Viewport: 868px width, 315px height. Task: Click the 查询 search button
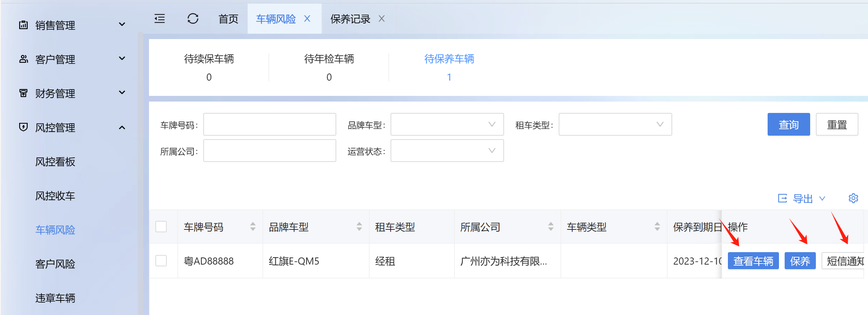tap(788, 124)
